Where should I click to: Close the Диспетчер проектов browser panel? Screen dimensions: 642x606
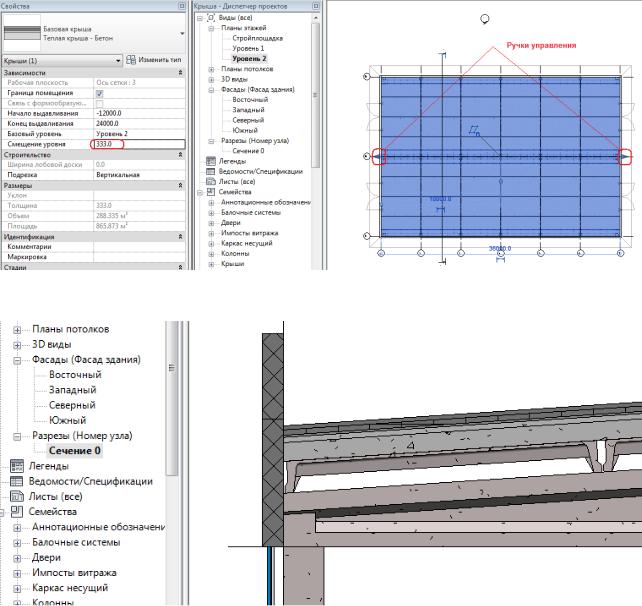pyautogui.click(x=316, y=6)
